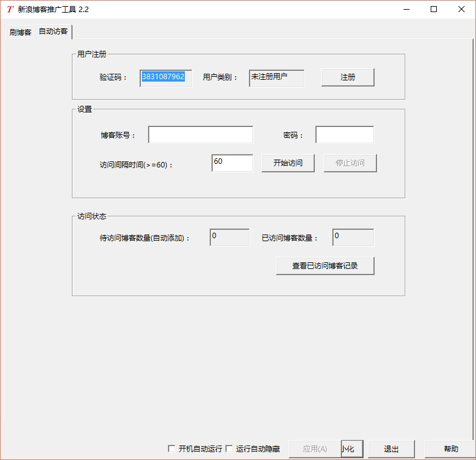
Task: Open 查看已访问博客记录
Action: pos(325,266)
